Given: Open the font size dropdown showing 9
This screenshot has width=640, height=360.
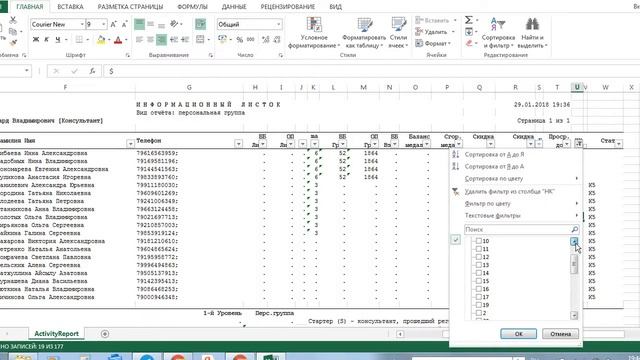Looking at the screenshot, I should coord(103,24).
